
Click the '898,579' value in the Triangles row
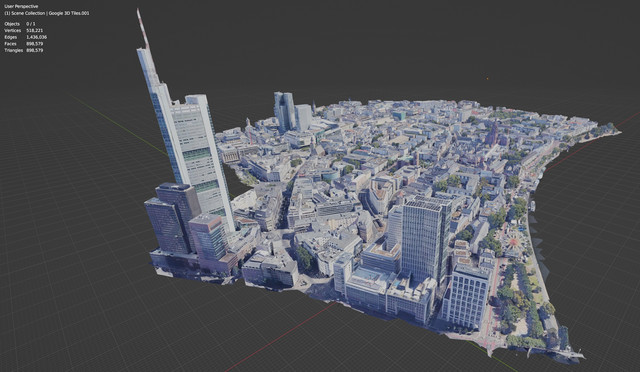click(34, 50)
